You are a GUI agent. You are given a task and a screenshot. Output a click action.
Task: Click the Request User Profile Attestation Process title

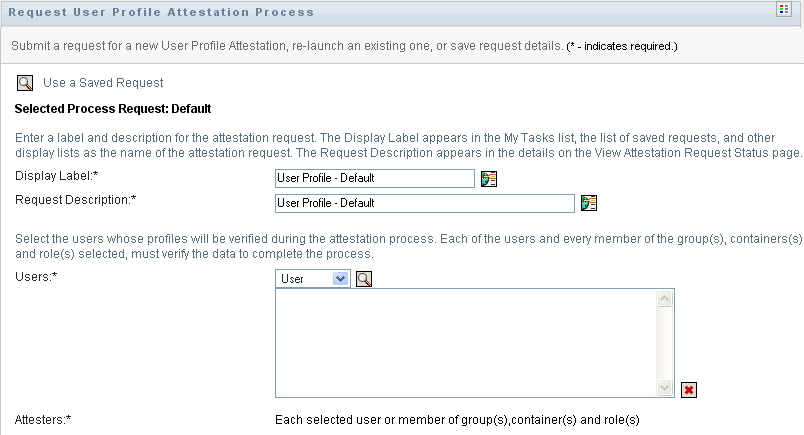click(x=162, y=12)
